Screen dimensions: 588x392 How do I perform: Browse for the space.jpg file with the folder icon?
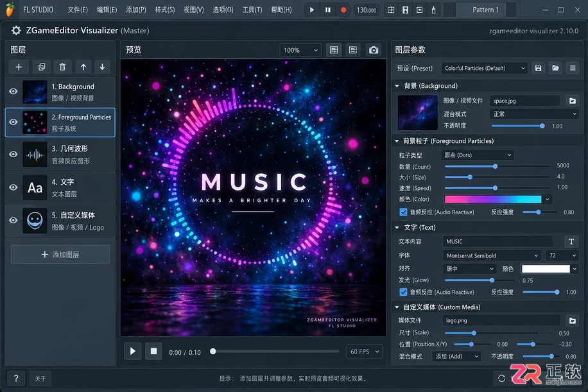coord(572,101)
